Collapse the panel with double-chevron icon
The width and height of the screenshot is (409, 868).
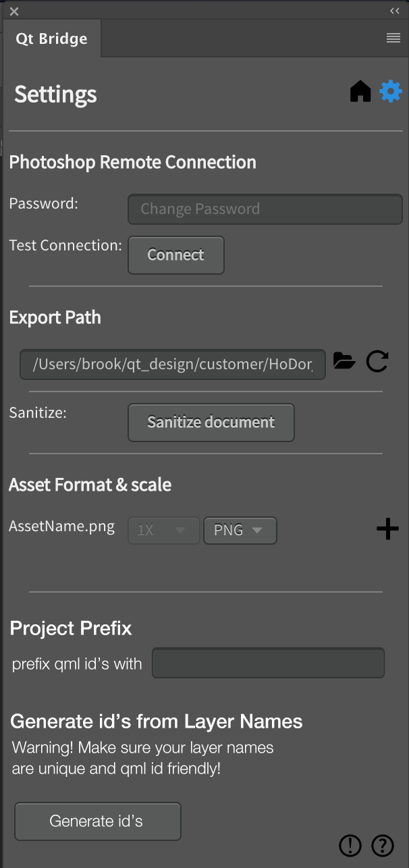(395, 11)
